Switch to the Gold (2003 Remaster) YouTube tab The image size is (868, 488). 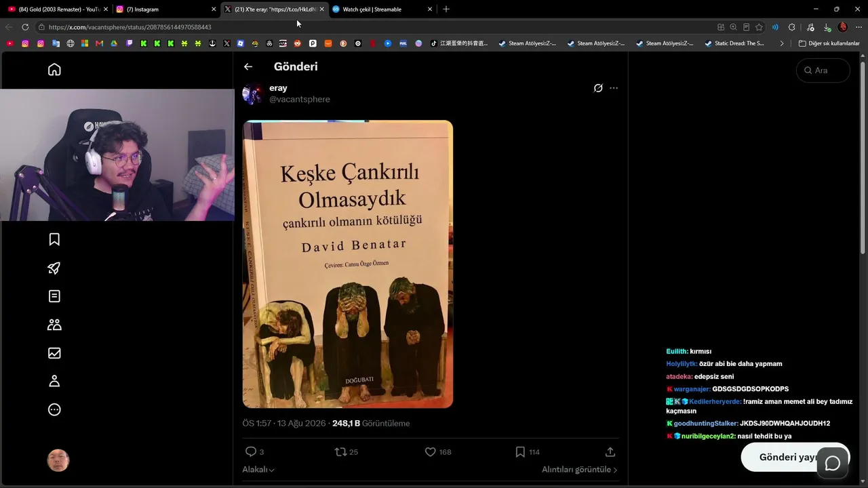(x=58, y=9)
